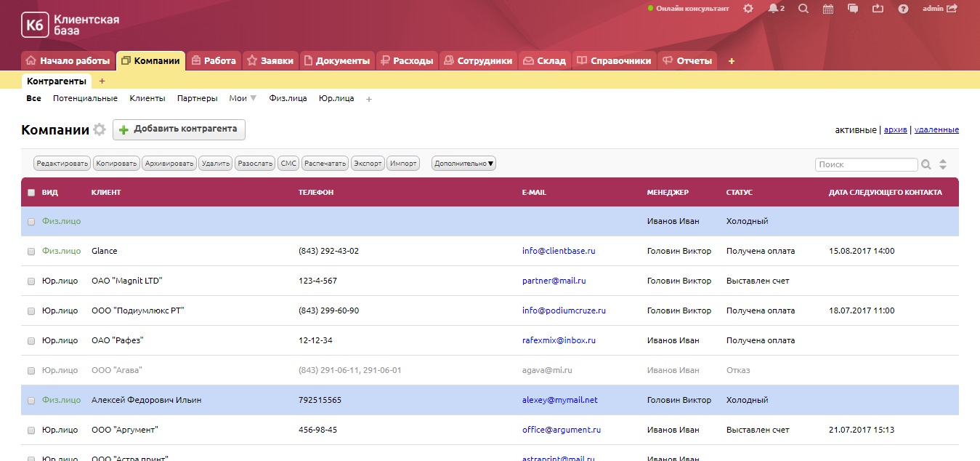Select checkbox for ОАО "Рафез" row
The height and width of the screenshot is (461, 980).
(31, 341)
